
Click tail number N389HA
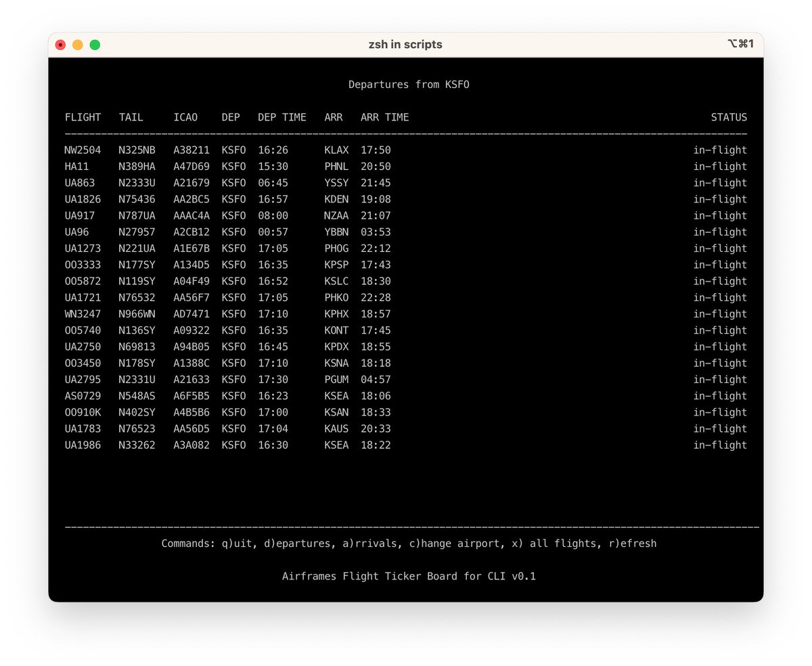pos(137,166)
